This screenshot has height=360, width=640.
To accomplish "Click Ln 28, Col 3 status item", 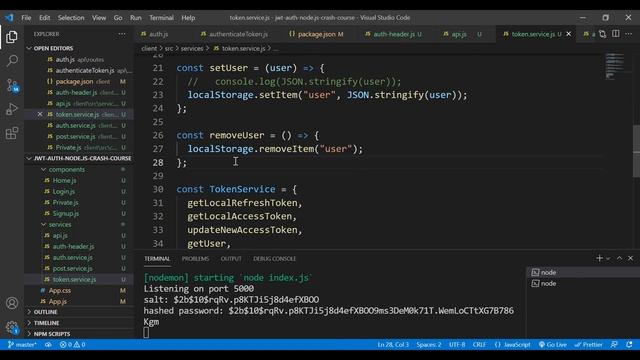I will point(393,344).
